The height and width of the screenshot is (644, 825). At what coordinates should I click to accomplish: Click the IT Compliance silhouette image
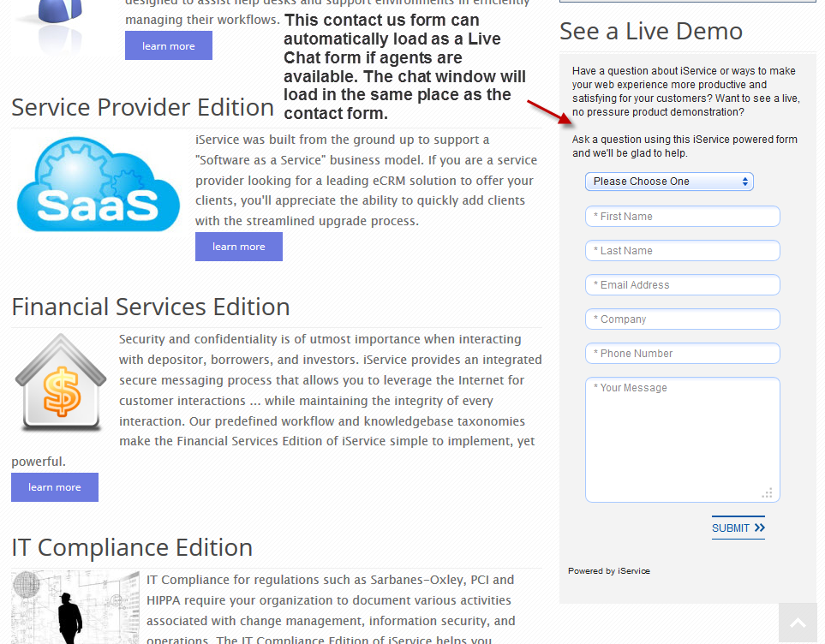(x=75, y=606)
